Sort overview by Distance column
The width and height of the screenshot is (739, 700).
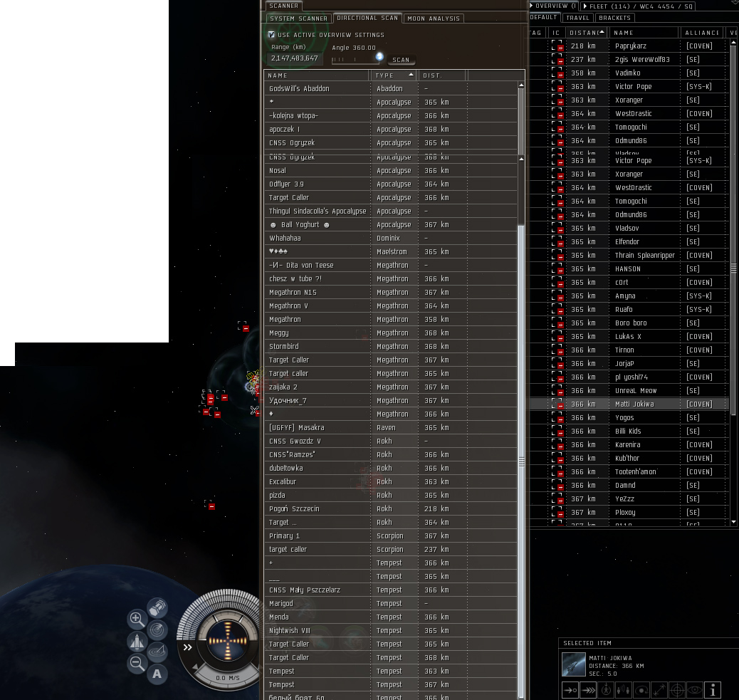tap(587, 33)
